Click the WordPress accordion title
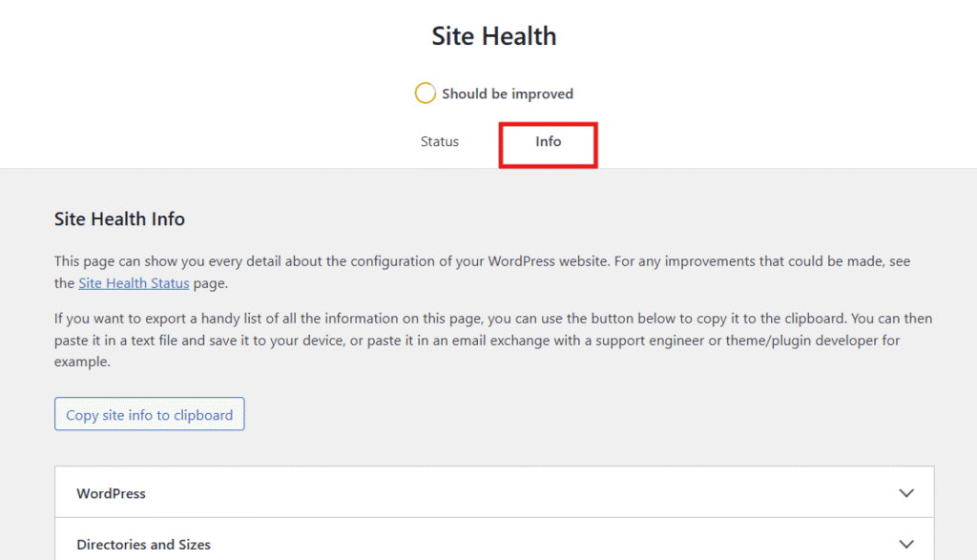Screen dimensions: 977x560 [x=112, y=493]
